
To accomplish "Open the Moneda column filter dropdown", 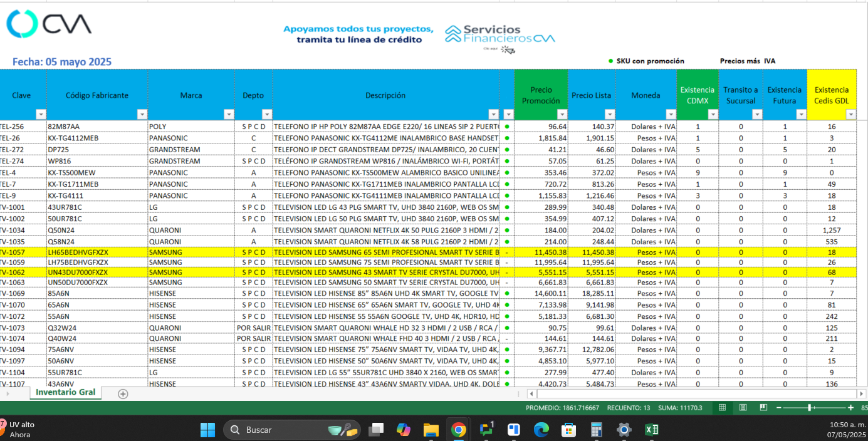I will point(671,114).
